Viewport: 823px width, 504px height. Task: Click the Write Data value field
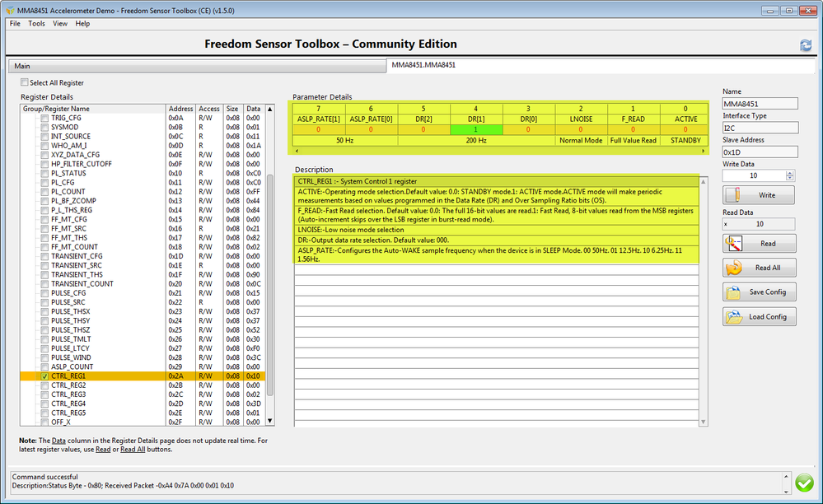coord(754,175)
